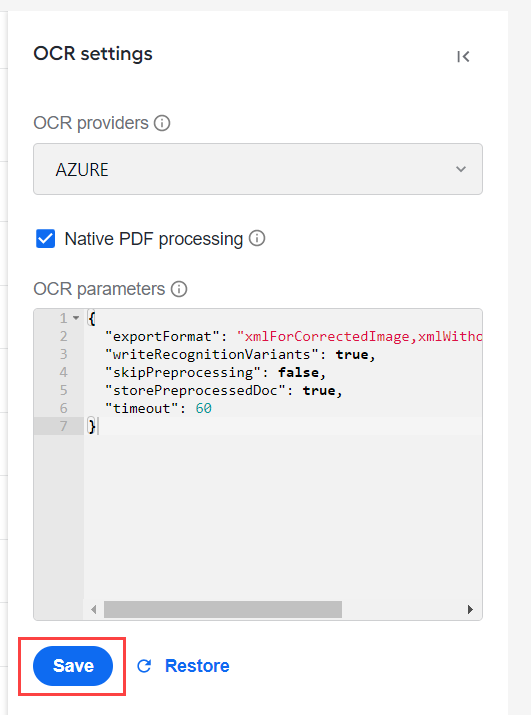Show info about Native PDF processing
Screen dimensions: 531x715
(x=257, y=238)
